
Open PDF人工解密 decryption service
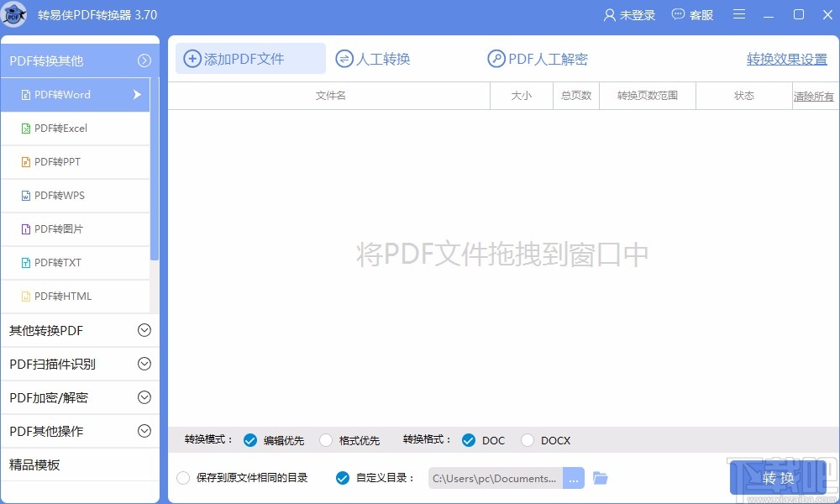tap(538, 58)
